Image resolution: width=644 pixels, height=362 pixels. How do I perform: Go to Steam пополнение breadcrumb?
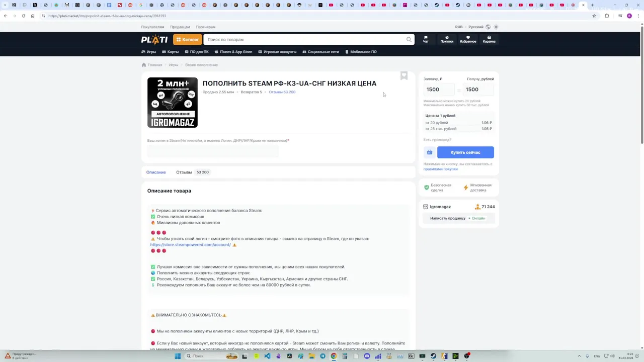click(x=201, y=65)
